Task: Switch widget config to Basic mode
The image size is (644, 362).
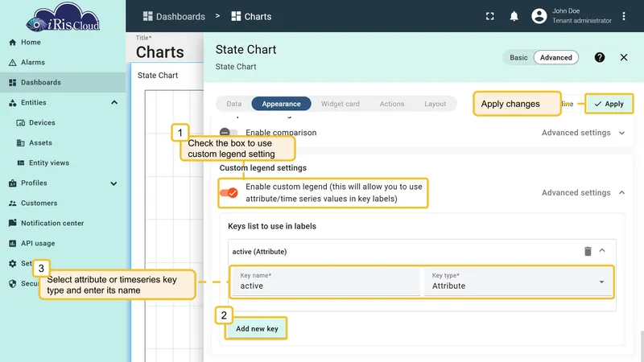Action: pyautogui.click(x=518, y=57)
